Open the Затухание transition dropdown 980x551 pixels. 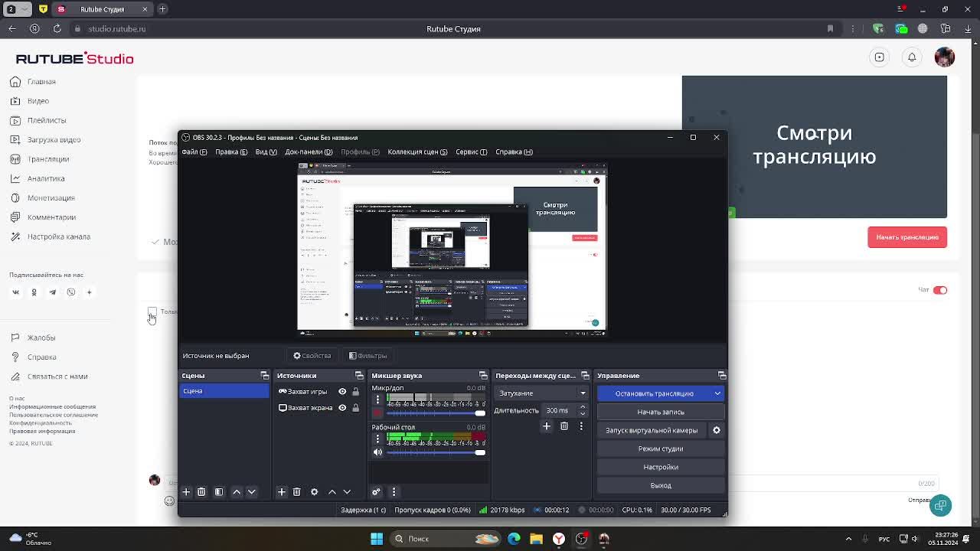(542, 393)
